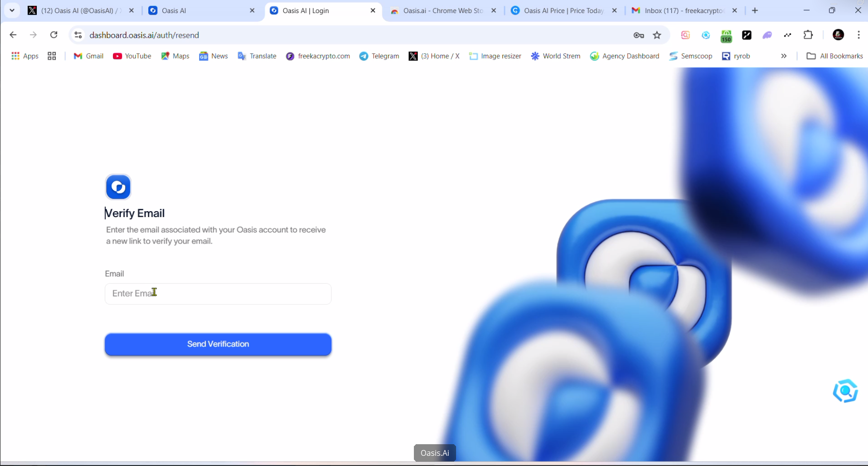Open the Semscoop bookmark
Screen dimensions: 868x466
691,56
